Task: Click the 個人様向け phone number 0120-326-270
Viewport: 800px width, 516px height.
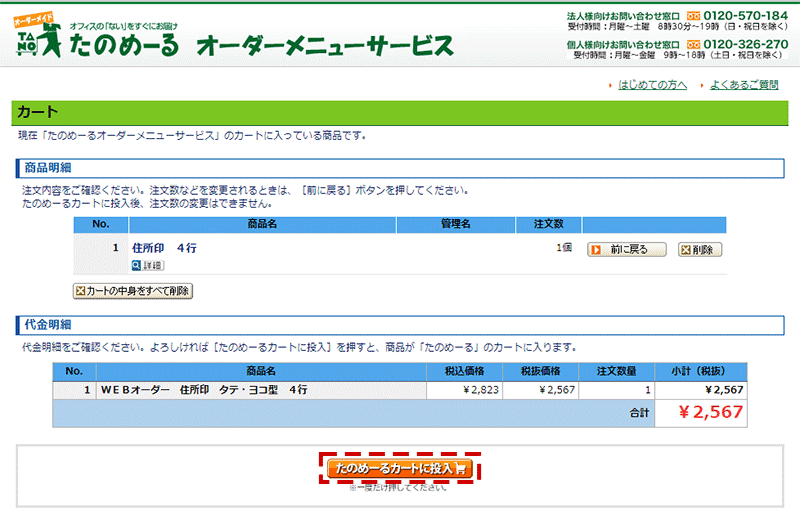Action: [745, 44]
